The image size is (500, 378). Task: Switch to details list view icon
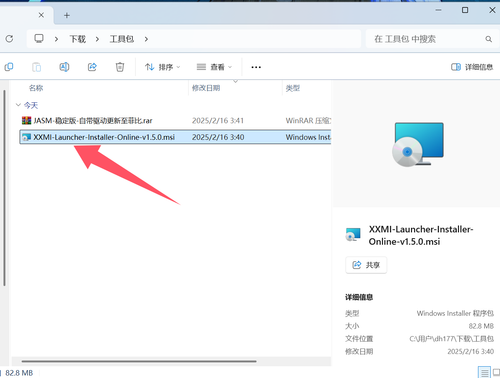[484, 372]
